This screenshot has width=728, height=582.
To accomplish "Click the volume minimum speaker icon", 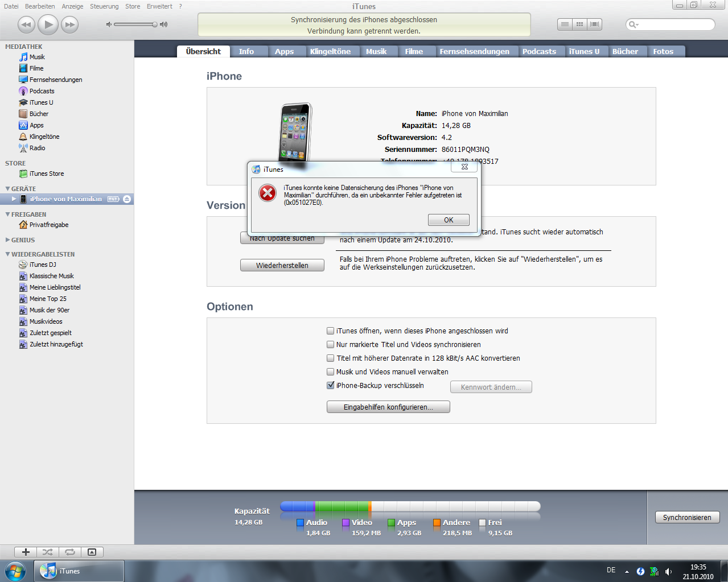I will [109, 24].
